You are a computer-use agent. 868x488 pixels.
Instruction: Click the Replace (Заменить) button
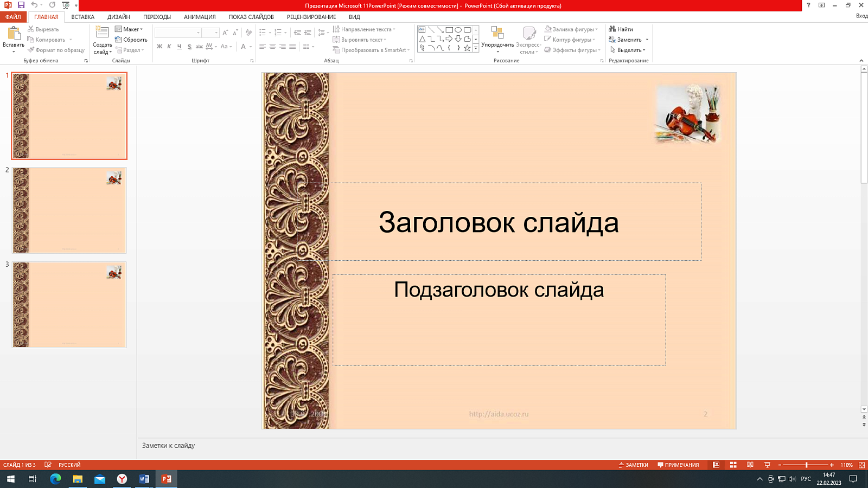(628, 40)
